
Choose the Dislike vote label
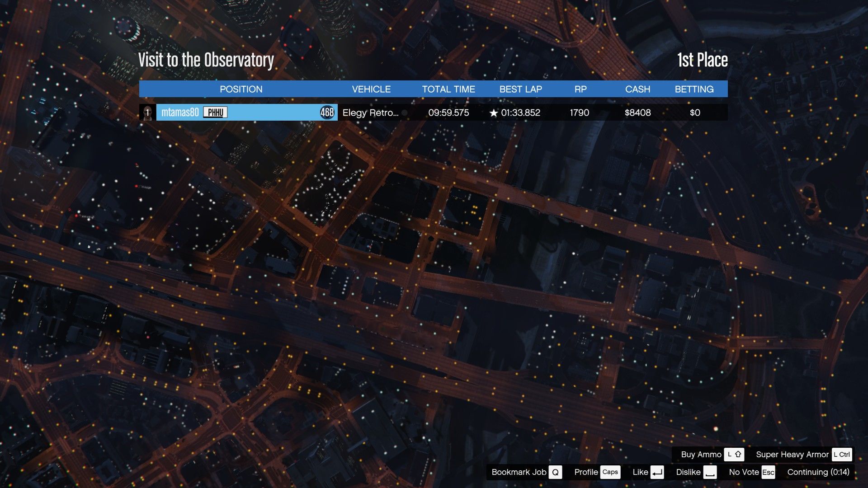(x=688, y=472)
